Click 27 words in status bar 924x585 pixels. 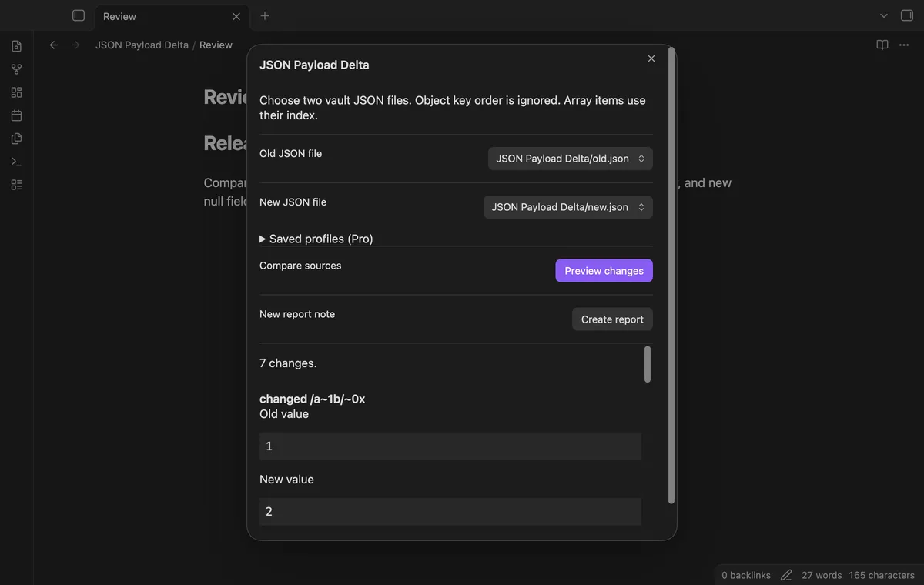click(x=822, y=575)
